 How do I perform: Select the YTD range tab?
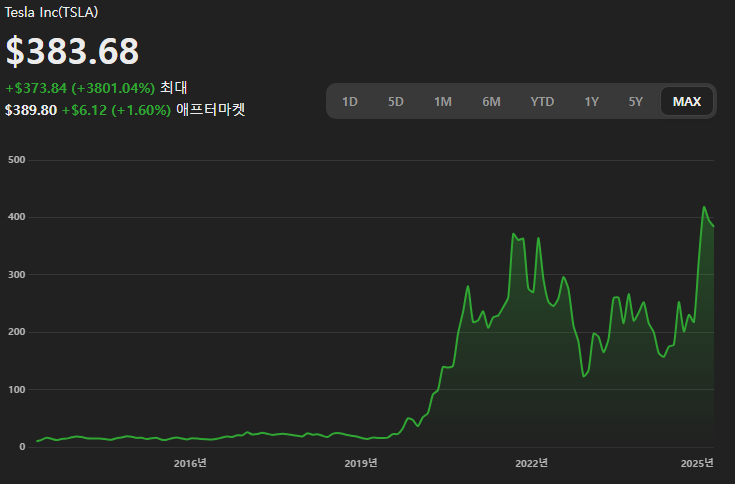[x=542, y=101]
